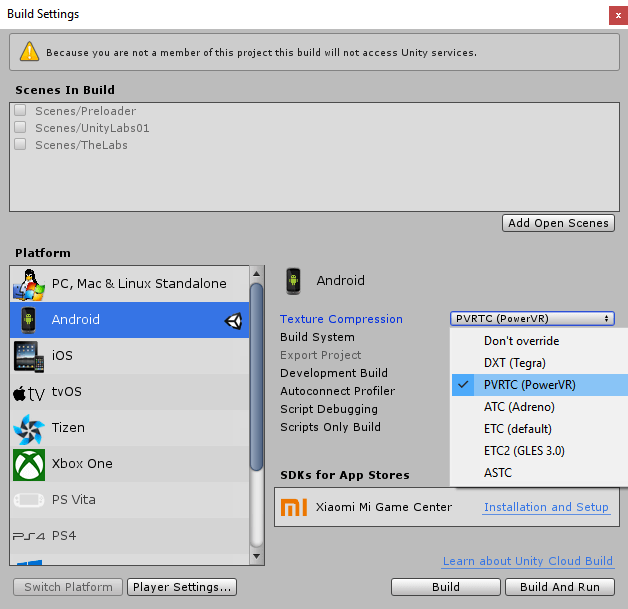Click the Build System label
The height and width of the screenshot is (609, 628).
317,337
